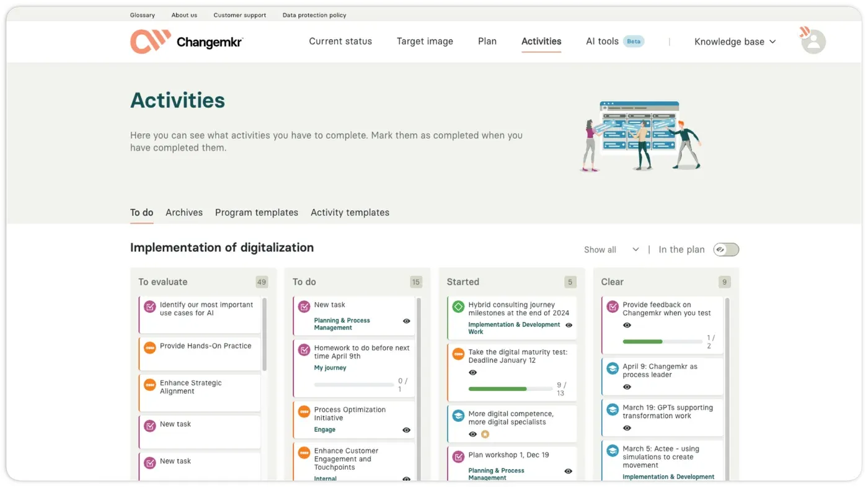The image size is (868, 487).
Task: Open the About us link
Action: [184, 15]
